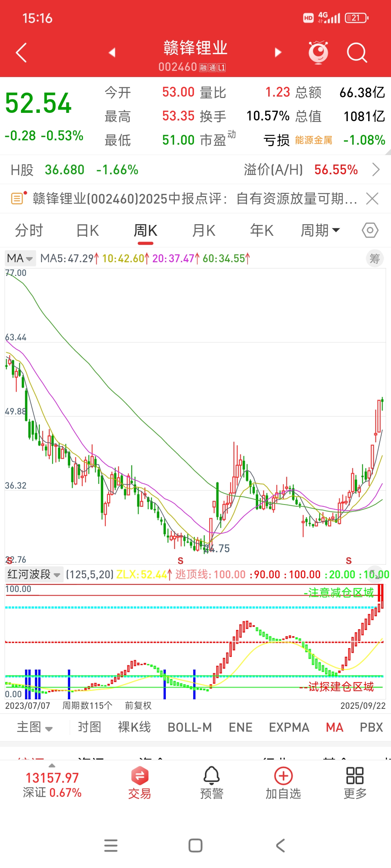This screenshot has height=868, width=391.
Task: Tap Android recent apps menu button
Action: coord(111,846)
